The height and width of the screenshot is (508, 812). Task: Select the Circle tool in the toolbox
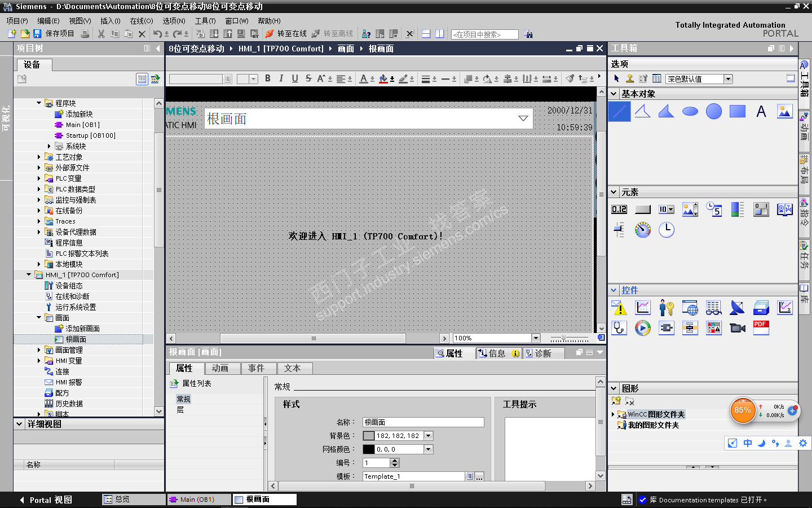pos(714,111)
